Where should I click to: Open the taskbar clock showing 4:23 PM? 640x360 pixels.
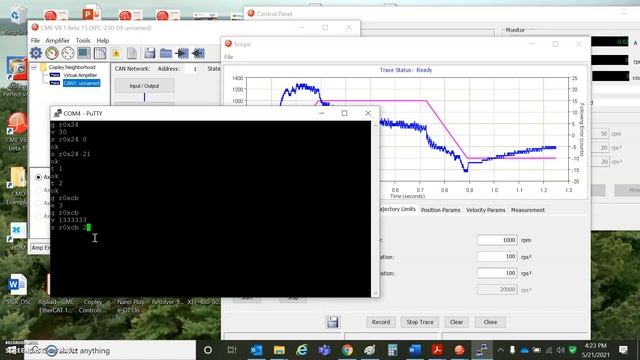coord(596,350)
